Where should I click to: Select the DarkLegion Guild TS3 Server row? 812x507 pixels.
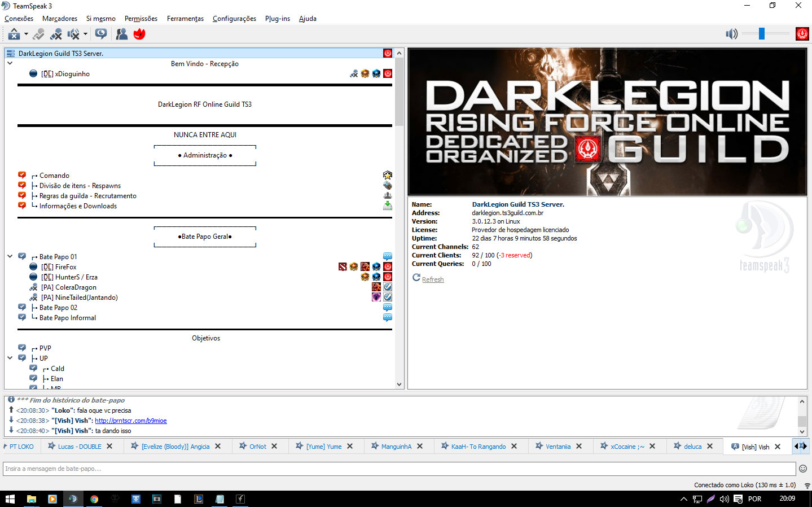[x=199, y=54]
